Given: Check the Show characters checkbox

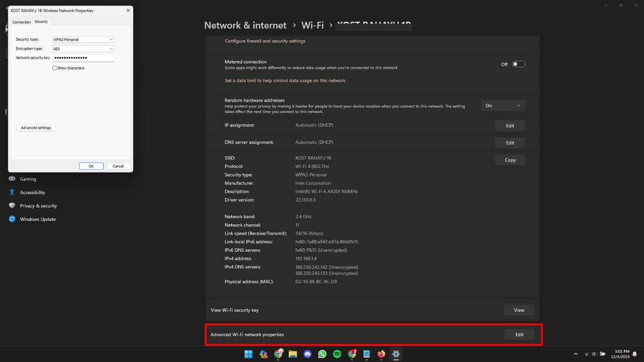Looking at the screenshot, I should tap(55, 68).
